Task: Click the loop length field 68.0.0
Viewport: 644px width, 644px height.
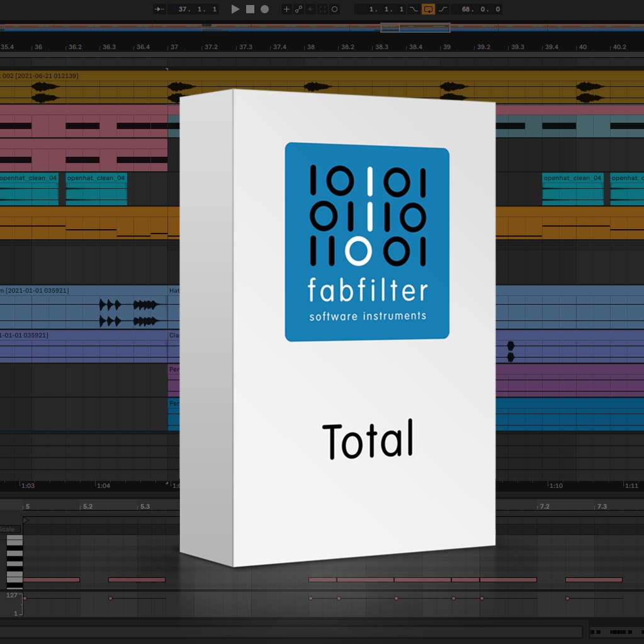Action: tap(480, 9)
